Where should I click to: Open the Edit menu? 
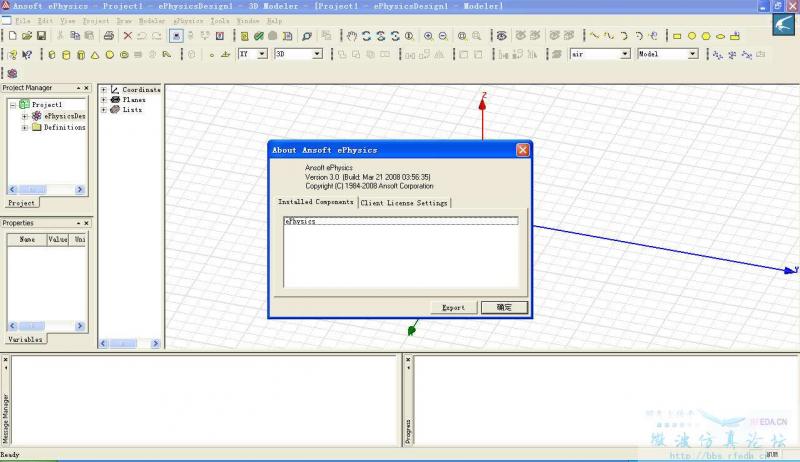[45, 21]
